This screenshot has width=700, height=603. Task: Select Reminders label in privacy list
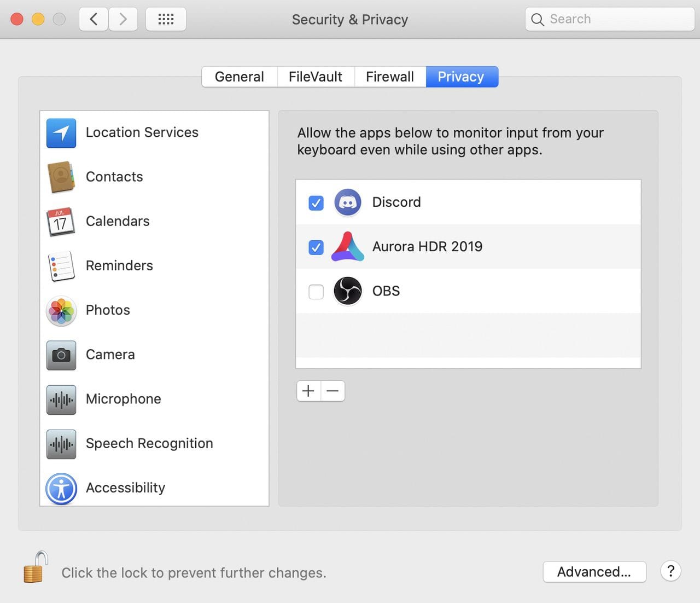119,265
